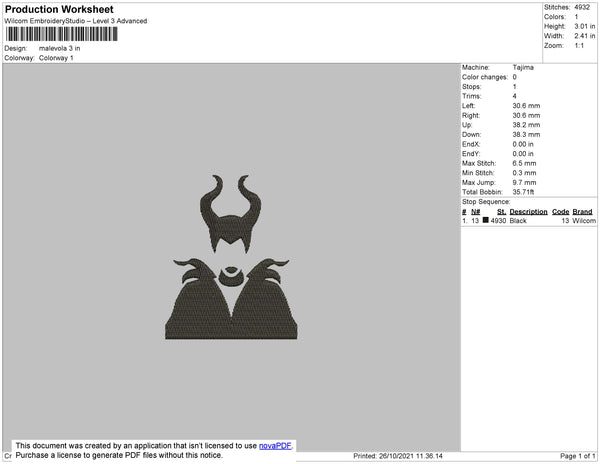Click the 'EndX:' value 0.00 in

pyautogui.click(x=523, y=144)
